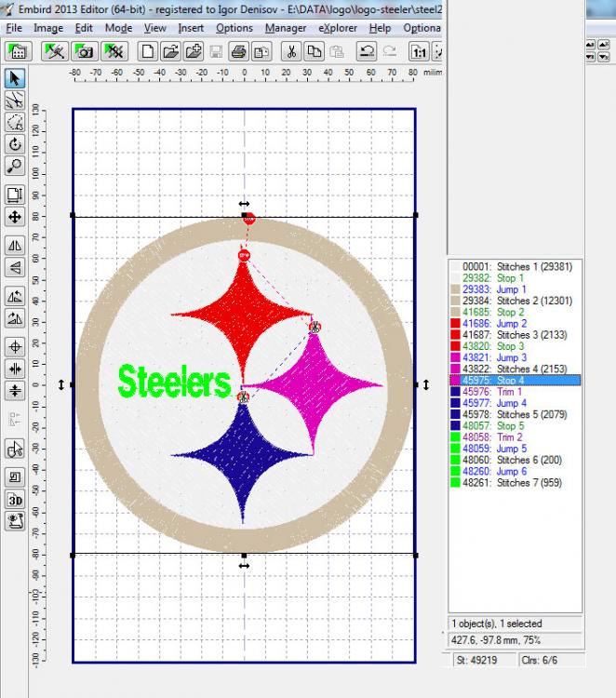The height and width of the screenshot is (698, 616).
Task: Mirror design vertically
Action: tap(15, 267)
